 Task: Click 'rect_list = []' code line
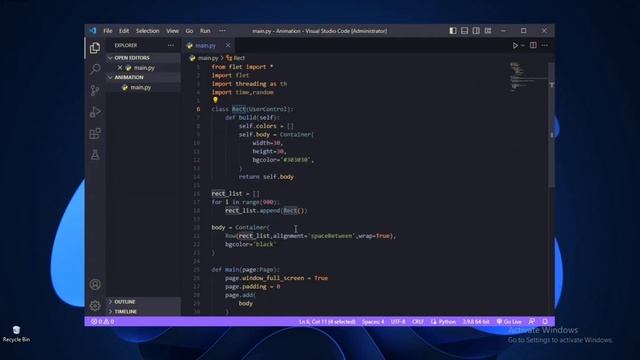(x=236, y=193)
